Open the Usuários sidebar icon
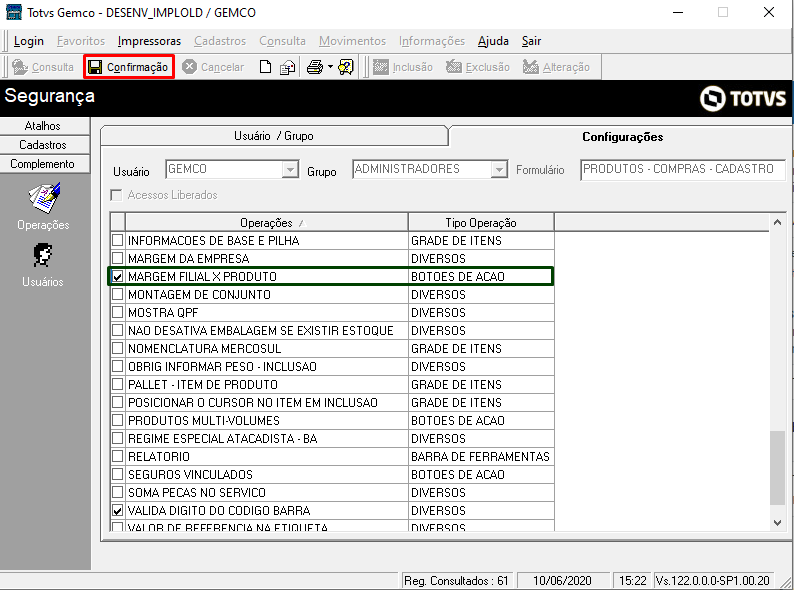794x590 pixels. point(43,255)
